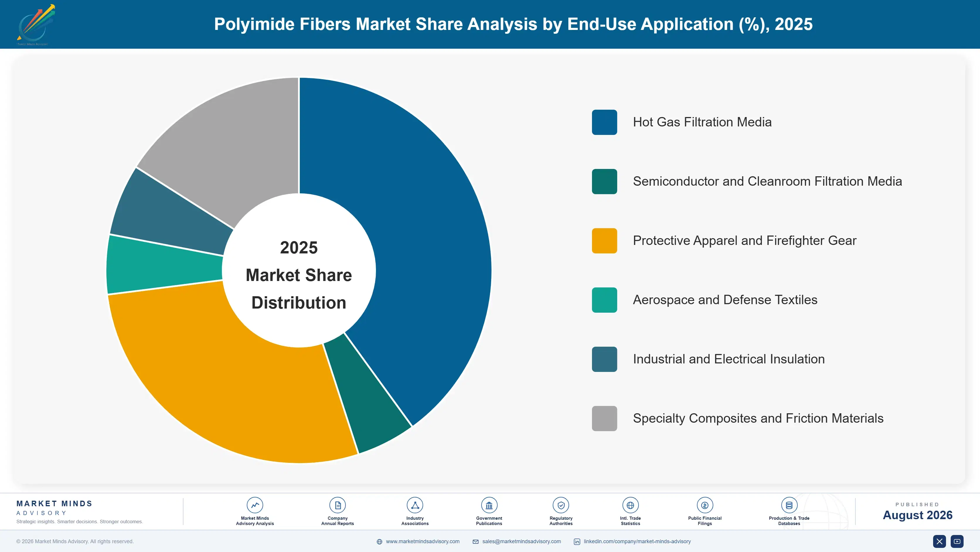Click the sales@marketmindsadvisory.com email link
980x552 pixels.
tap(522, 541)
